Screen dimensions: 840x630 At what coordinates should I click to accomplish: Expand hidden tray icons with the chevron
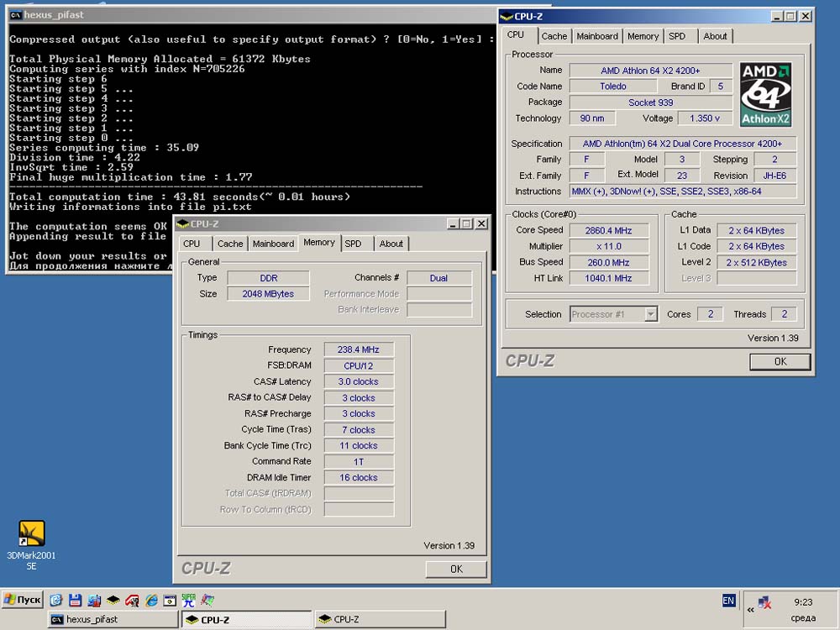pyautogui.click(x=750, y=609)
